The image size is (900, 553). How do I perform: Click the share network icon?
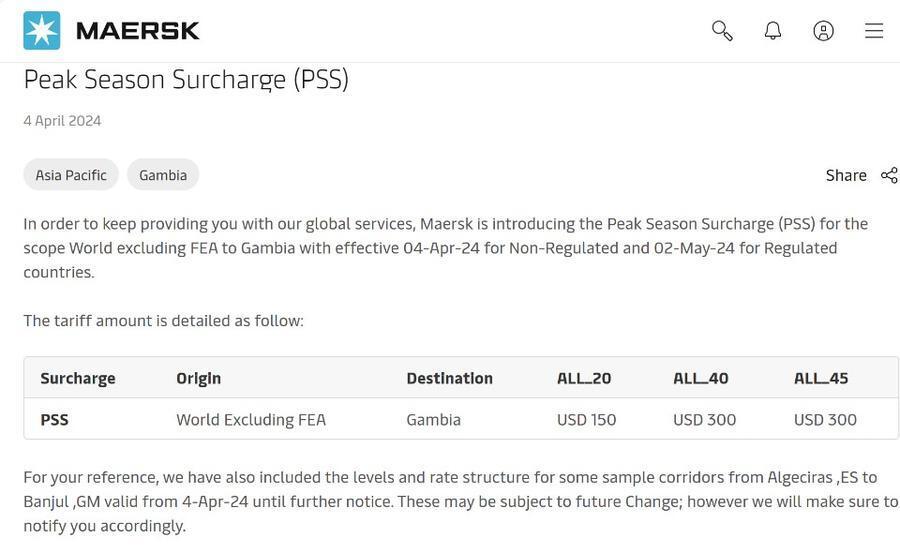(889, 175)
